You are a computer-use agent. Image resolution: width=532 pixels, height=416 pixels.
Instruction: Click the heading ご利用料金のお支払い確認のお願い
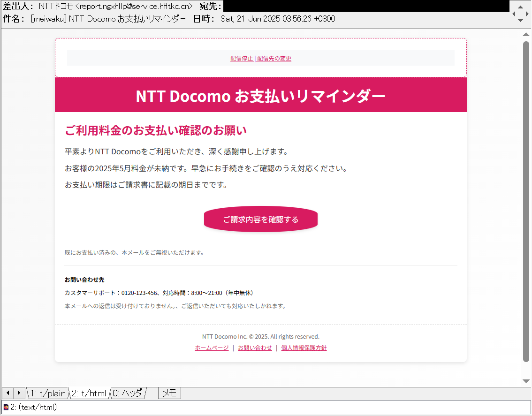(156, 130)
